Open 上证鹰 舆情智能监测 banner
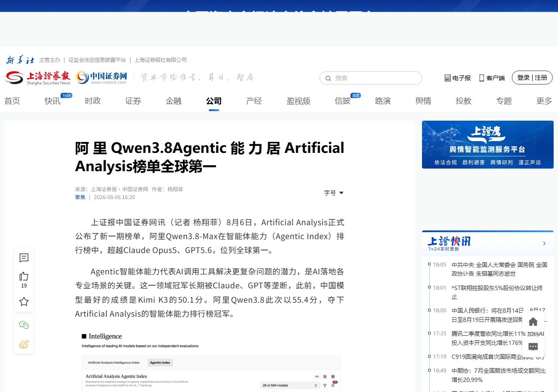The image size is (558, 392). [488, 145]
